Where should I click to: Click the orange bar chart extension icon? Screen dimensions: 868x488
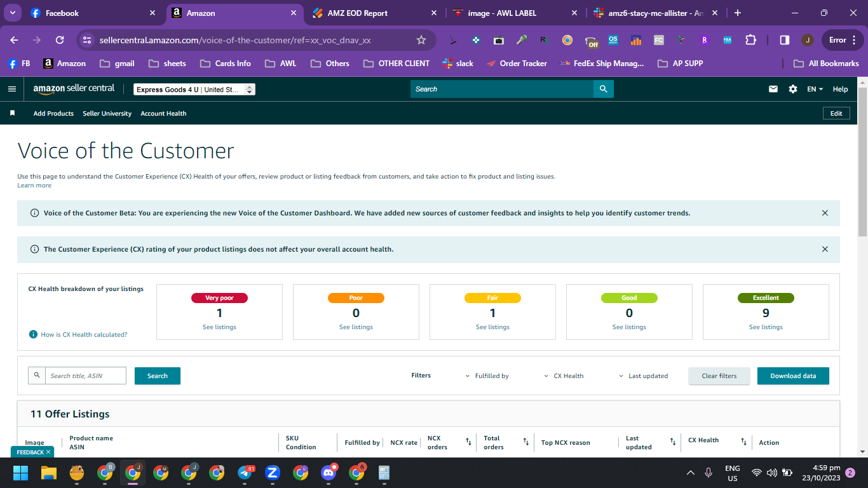click(636, 40)
